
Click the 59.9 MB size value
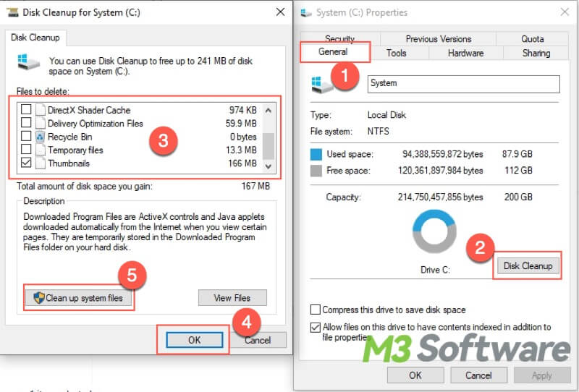[x=241, y=123]
